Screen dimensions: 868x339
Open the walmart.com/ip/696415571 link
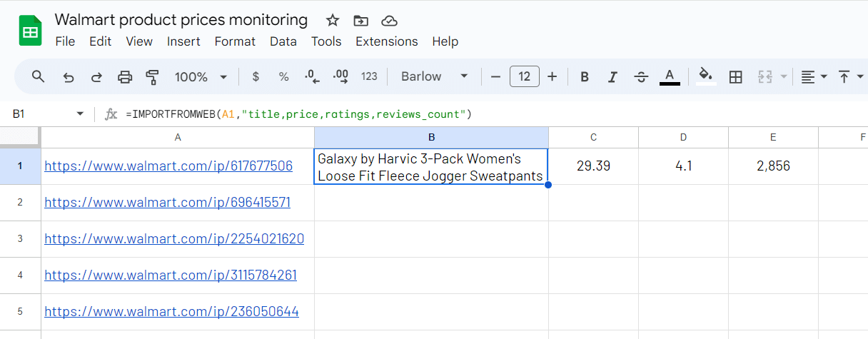tap(167, 202)
